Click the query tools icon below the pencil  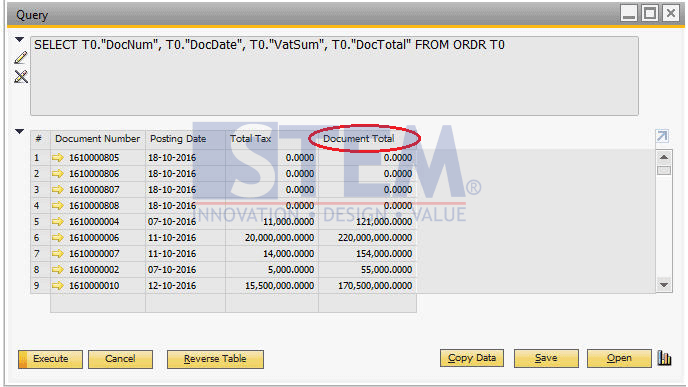[x=21, y=77]
